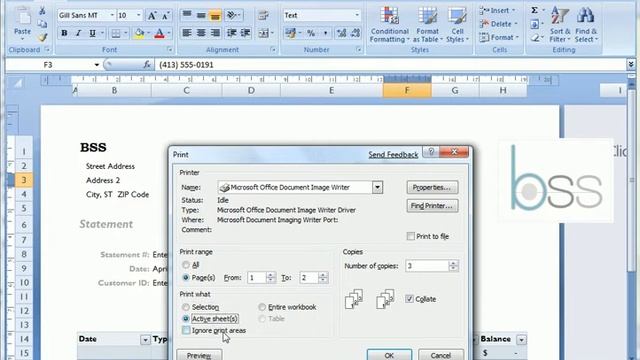
Task: Click the formula bar showing (413) 555-0191
Action: point(390,65)
